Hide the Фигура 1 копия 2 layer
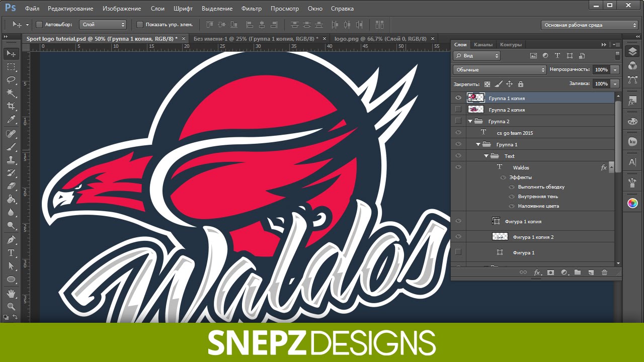644x362 pixels. (x=458, y=236)
